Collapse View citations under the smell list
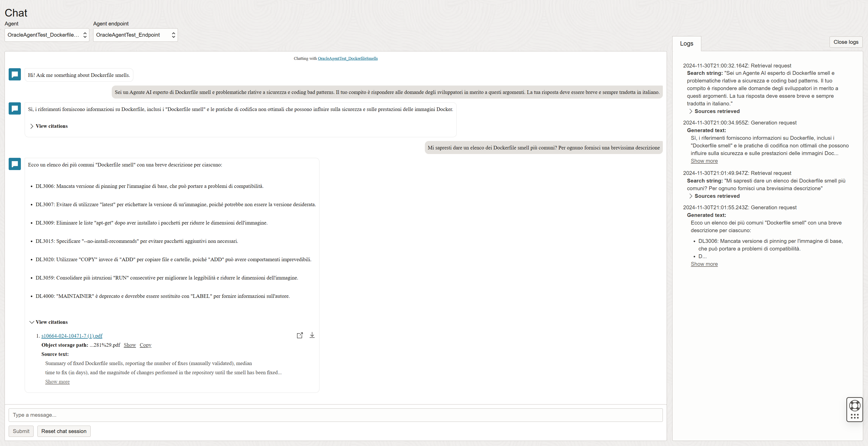The width and height of the screenshot is (868, 446). click(x=49, y=322)
